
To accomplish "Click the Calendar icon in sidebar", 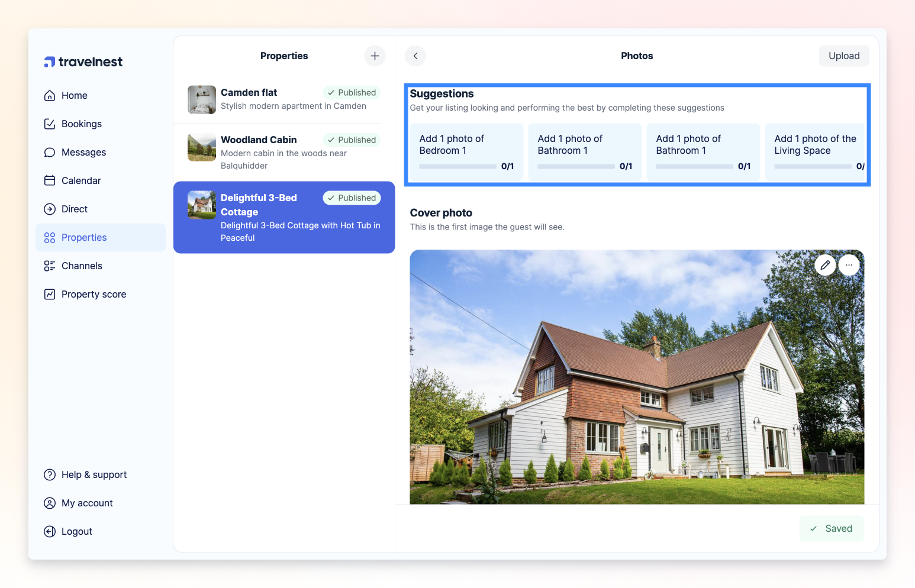I will (50, 180).
